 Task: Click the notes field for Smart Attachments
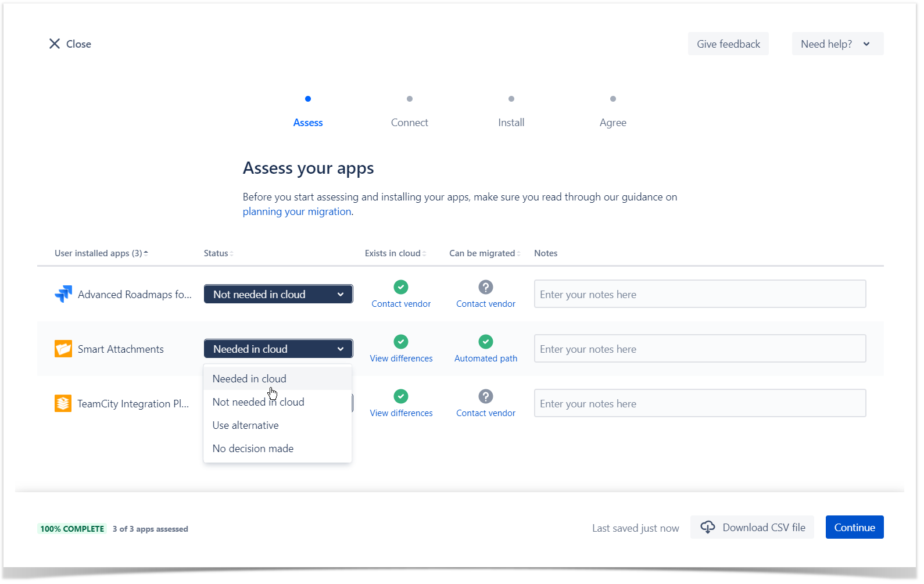coord(699,349)
